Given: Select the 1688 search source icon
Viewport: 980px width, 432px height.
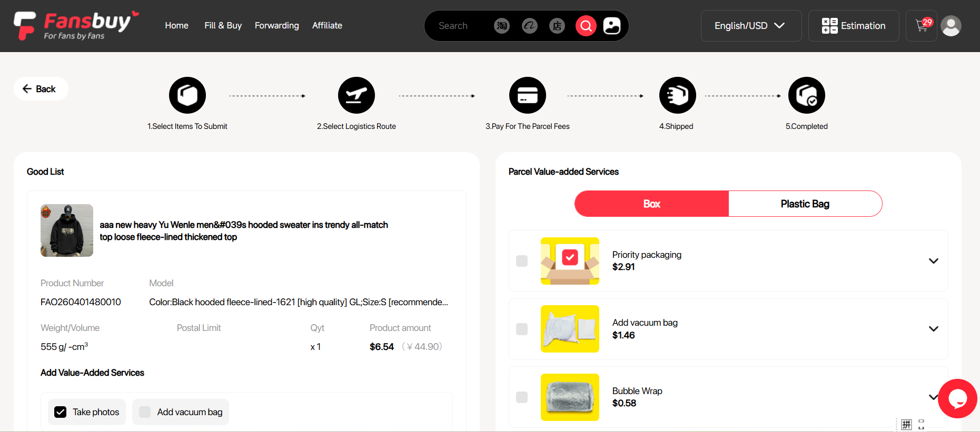Looking at the screenshot, I should point(530,25).
